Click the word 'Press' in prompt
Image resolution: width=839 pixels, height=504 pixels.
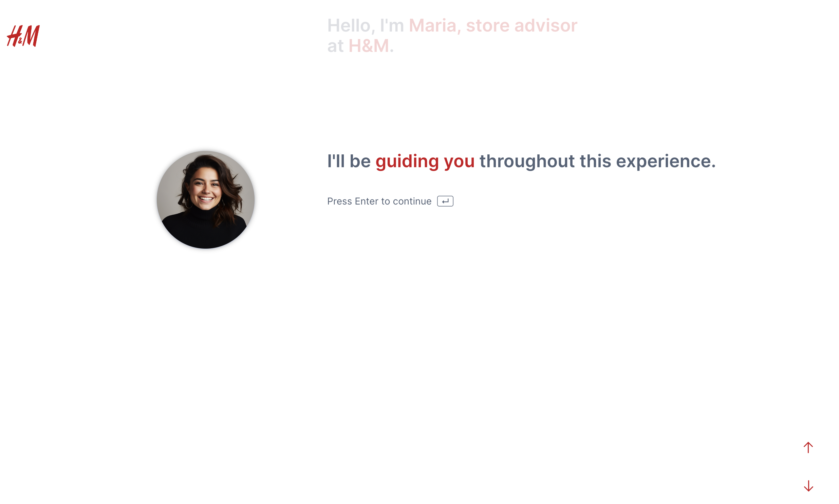[339, 201]
